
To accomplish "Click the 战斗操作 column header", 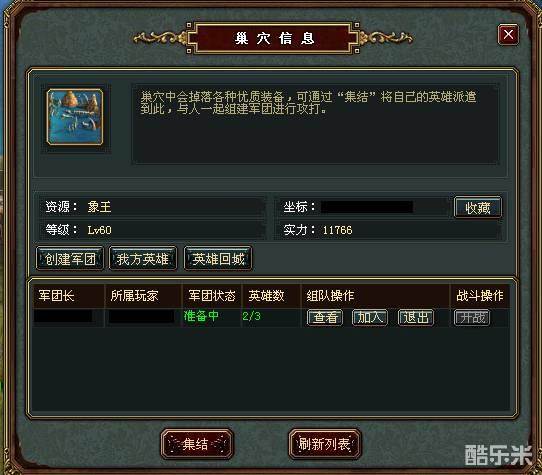I will coord(479,296).
